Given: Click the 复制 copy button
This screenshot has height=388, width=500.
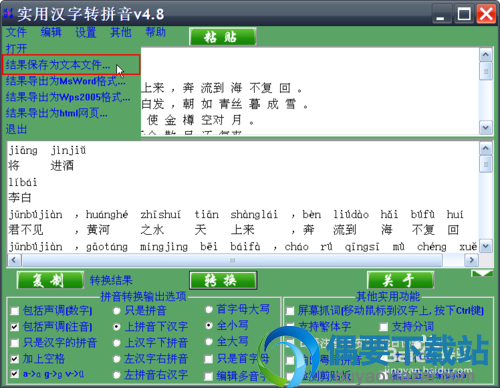Looking at the screenshot, I should click(50, 280).
